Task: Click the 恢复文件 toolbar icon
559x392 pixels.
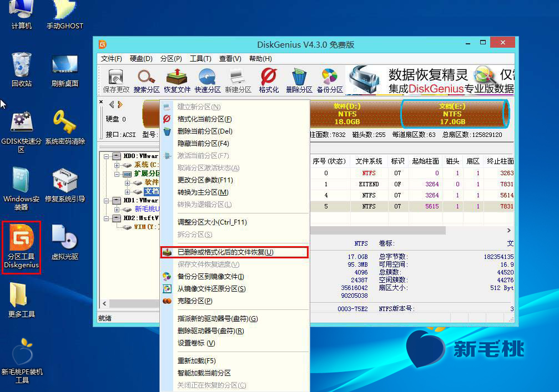Action: point(177,81)
